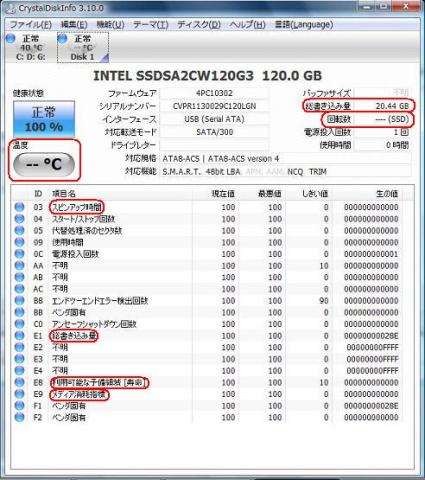Click transfer mode field SATA/300

click(x=214, y=132)
